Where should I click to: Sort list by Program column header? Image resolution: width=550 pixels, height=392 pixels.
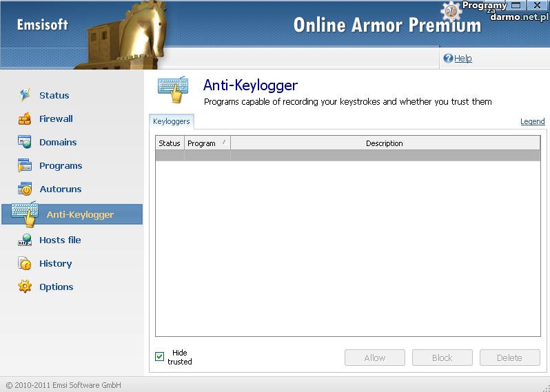pyautogui.click(x=206, y=143)
